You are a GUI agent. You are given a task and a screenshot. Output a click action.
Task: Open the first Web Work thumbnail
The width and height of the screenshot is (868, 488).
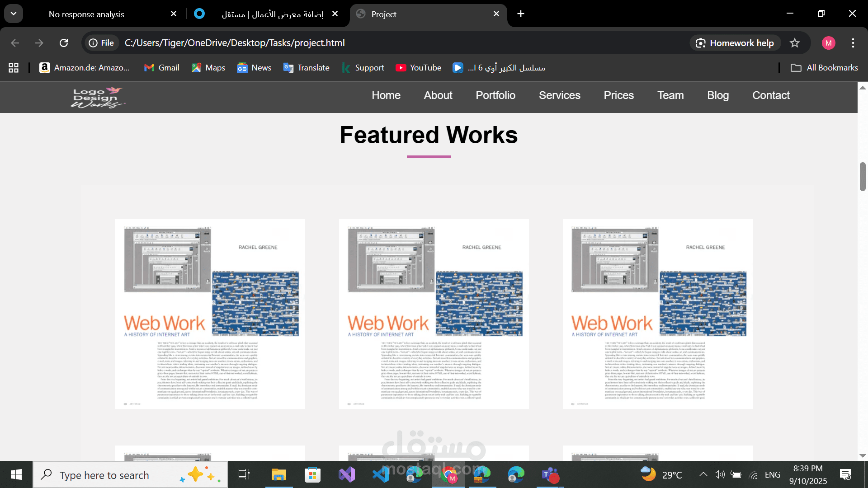210,314
